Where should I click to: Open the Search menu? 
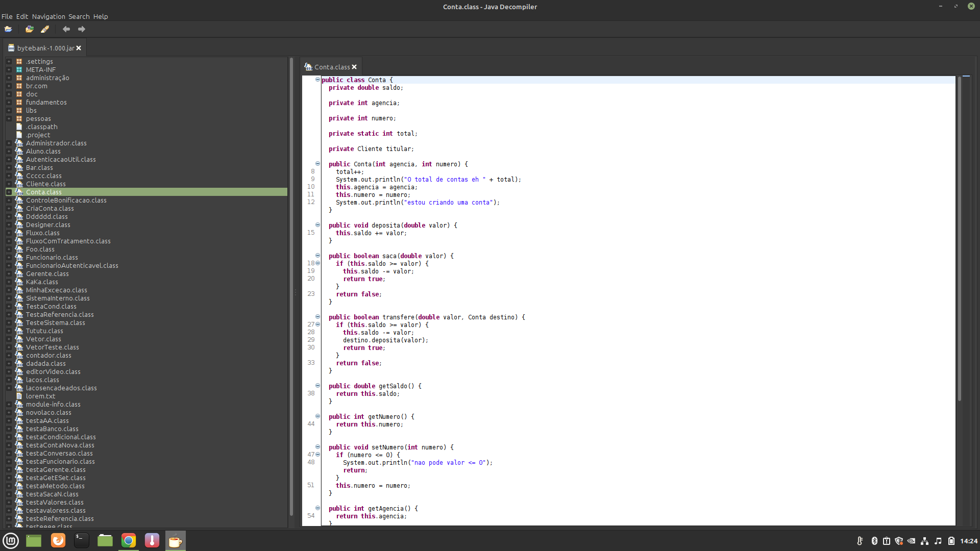79,16
